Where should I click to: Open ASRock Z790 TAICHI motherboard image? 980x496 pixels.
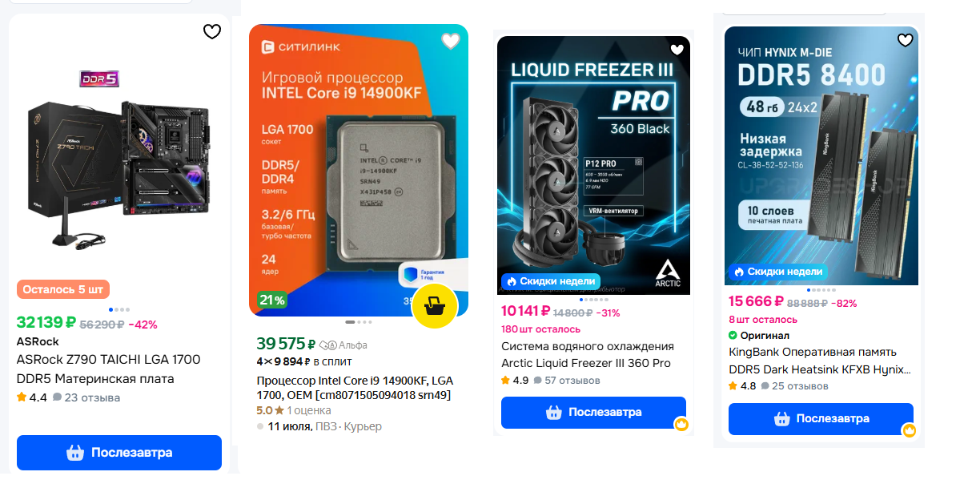click(x=119, y=160)
